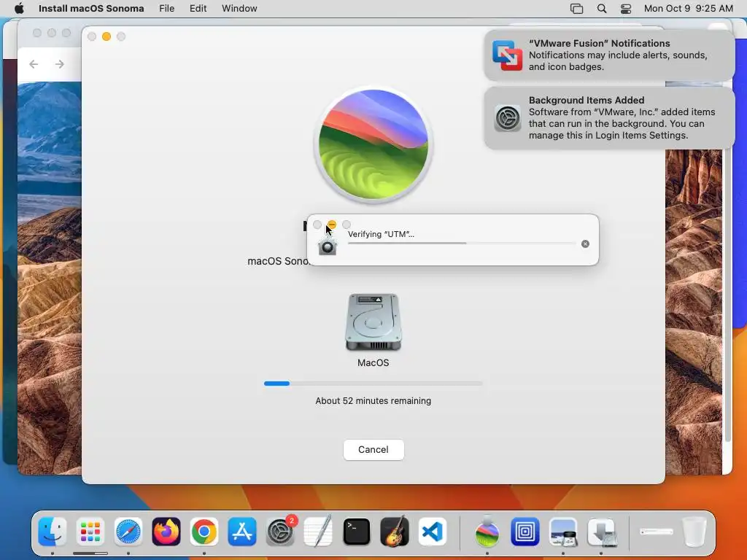Stop verifying UTM with the x button

[x=585, y=244]
